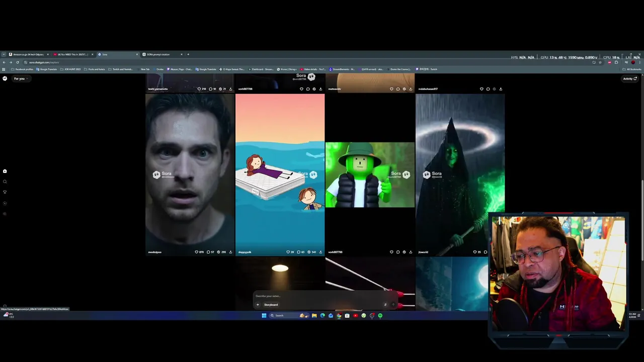Open the prompt settings sliders icon
644x362 pixels.
pyautogui.click(x=385, y=305)
